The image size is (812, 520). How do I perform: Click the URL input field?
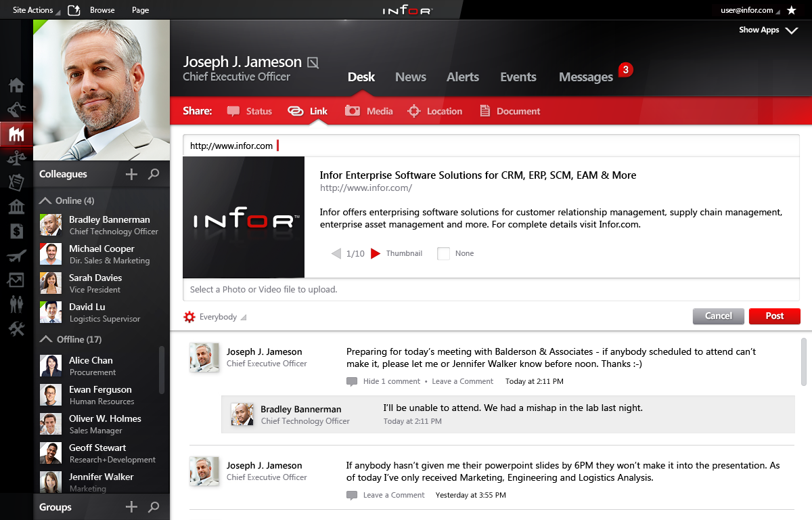(491, 146)
